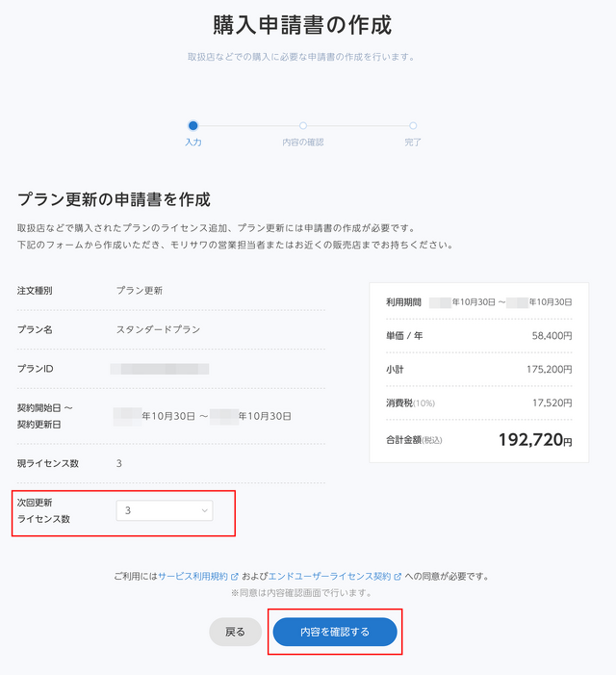This screenshot has height=675, width=616.
Task: Select the 内容の確認 step label
Action: (303, 143)
